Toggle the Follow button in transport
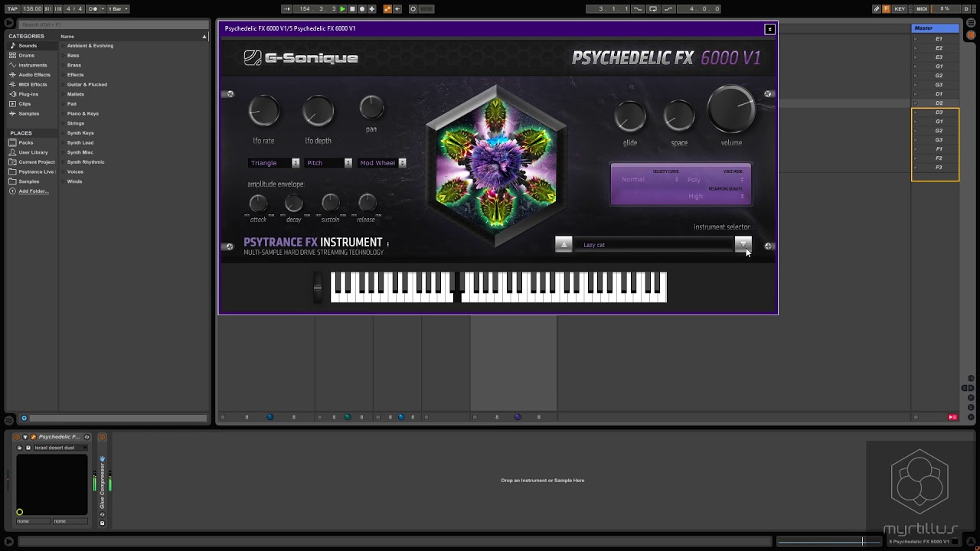The width and height of the screenshot is (980, 551). (x=287, y=9)
